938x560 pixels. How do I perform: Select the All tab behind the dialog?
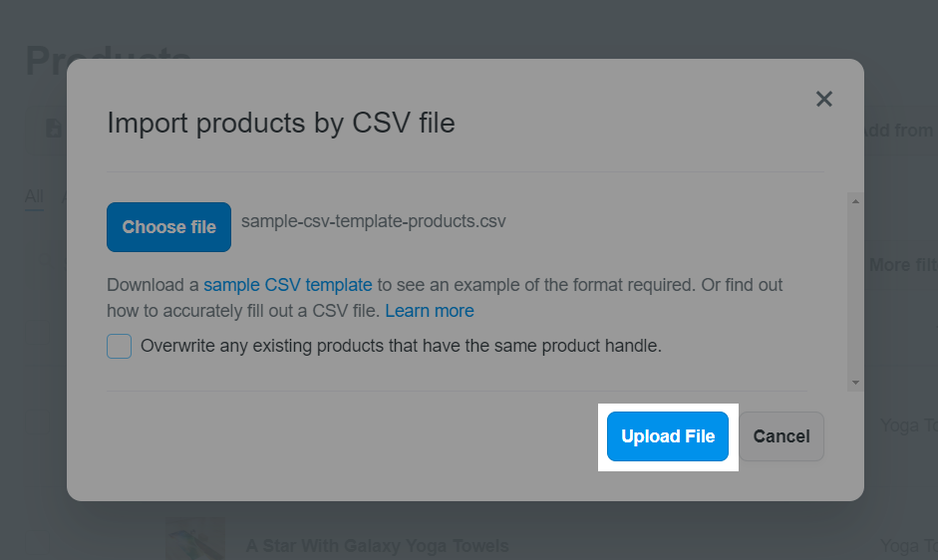34,196
